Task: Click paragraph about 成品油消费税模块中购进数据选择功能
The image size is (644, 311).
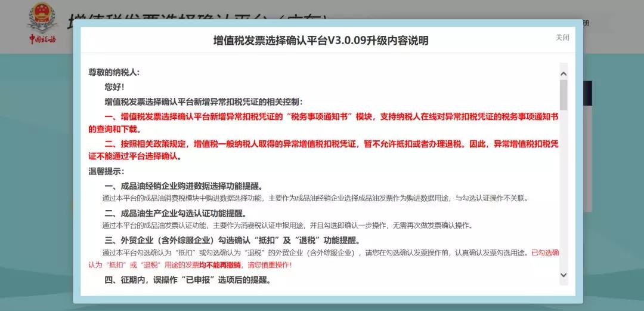Action: (315, 198)
